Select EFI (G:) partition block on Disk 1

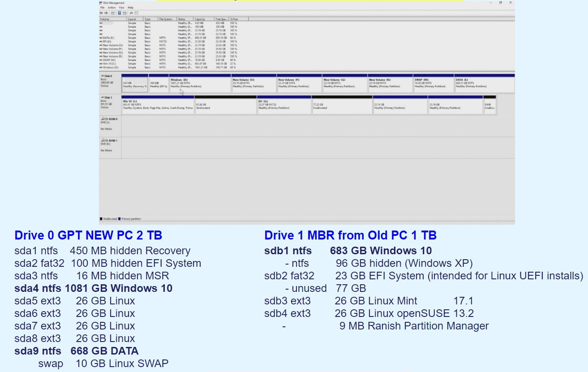pyautogui.click(x=284, y=105)
